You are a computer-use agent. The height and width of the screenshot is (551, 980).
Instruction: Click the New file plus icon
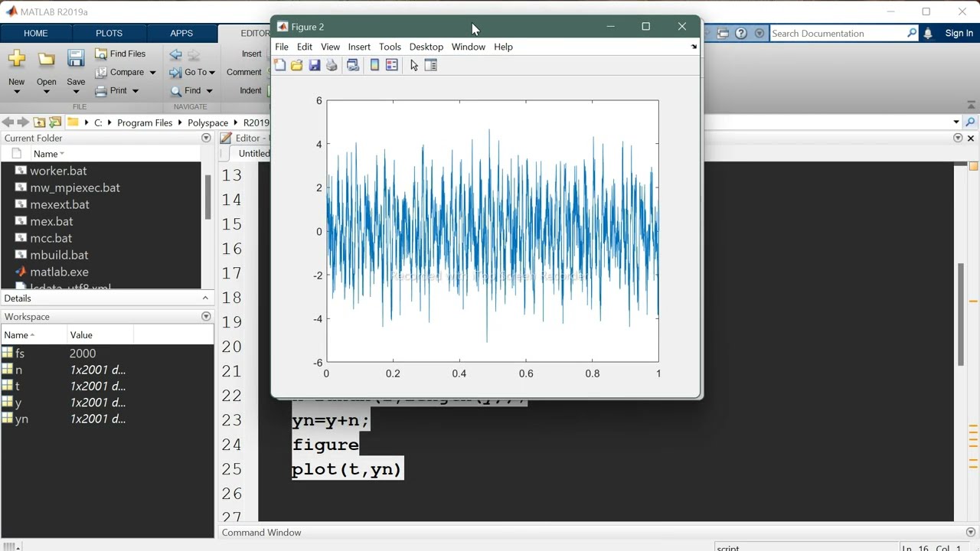tap(16, 59)
